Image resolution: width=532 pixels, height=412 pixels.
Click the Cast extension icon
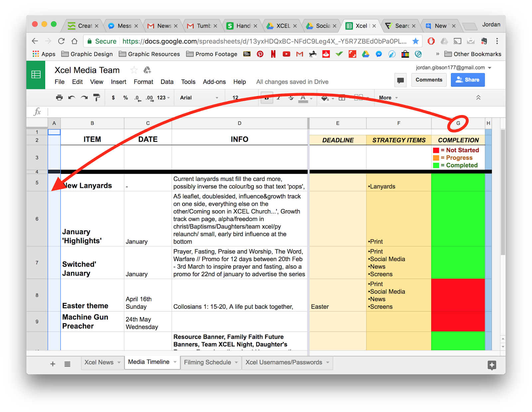[458, 41]
